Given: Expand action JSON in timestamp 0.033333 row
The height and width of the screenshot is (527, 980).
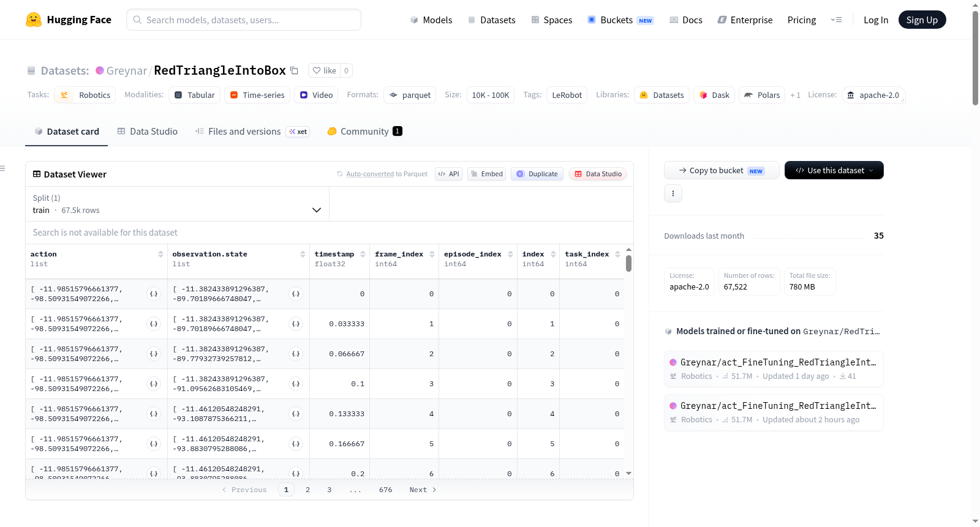Looking at the screenshot, I should [x=154, y=324].
